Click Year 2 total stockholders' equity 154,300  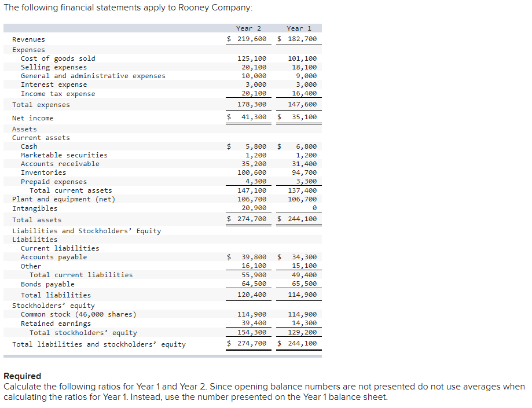[x=252, y=332]
